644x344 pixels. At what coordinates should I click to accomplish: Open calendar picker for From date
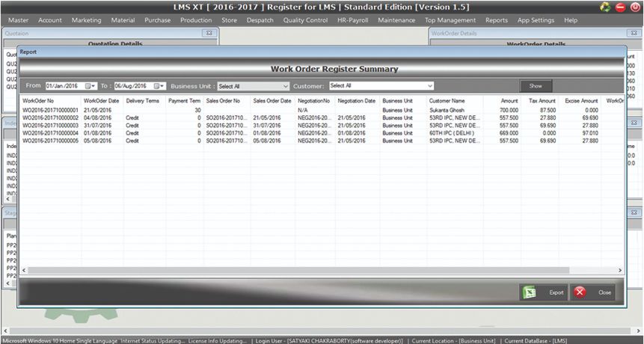(x=90, y=86)
